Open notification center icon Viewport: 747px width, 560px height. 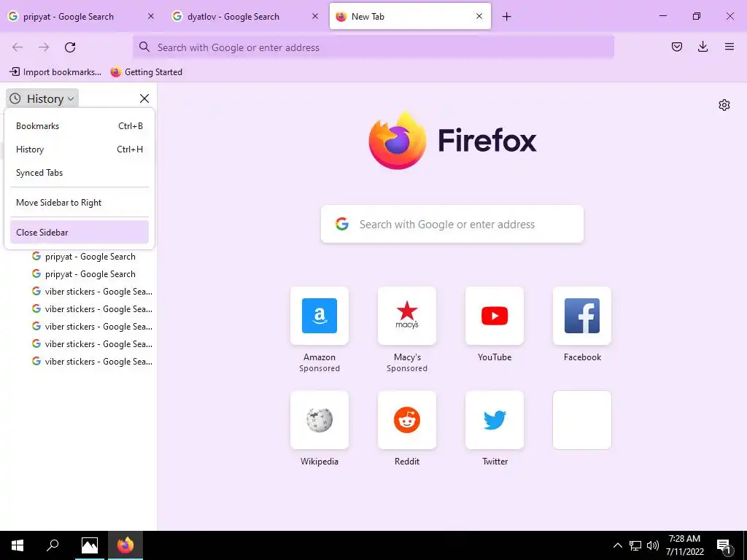[x=724, y=545]
